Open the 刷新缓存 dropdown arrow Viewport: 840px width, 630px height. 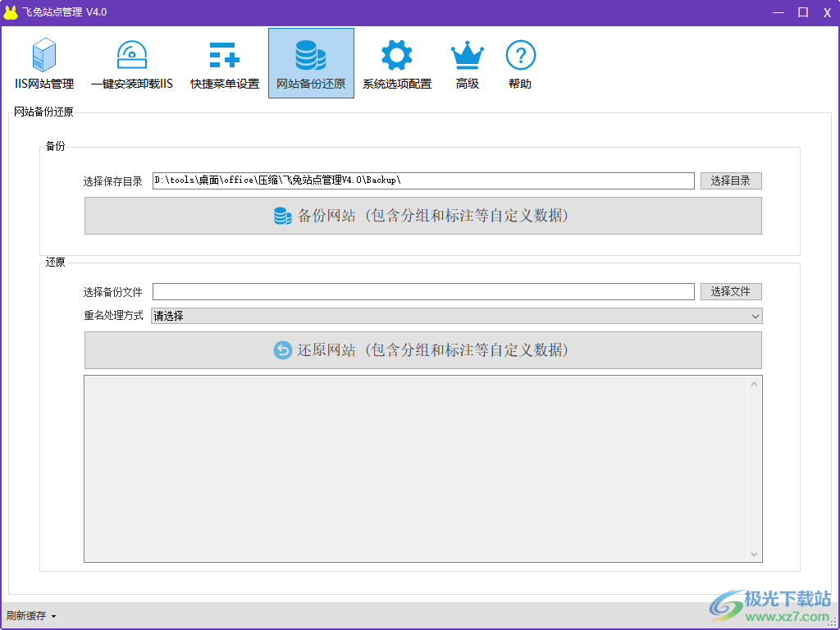(53, 616)
